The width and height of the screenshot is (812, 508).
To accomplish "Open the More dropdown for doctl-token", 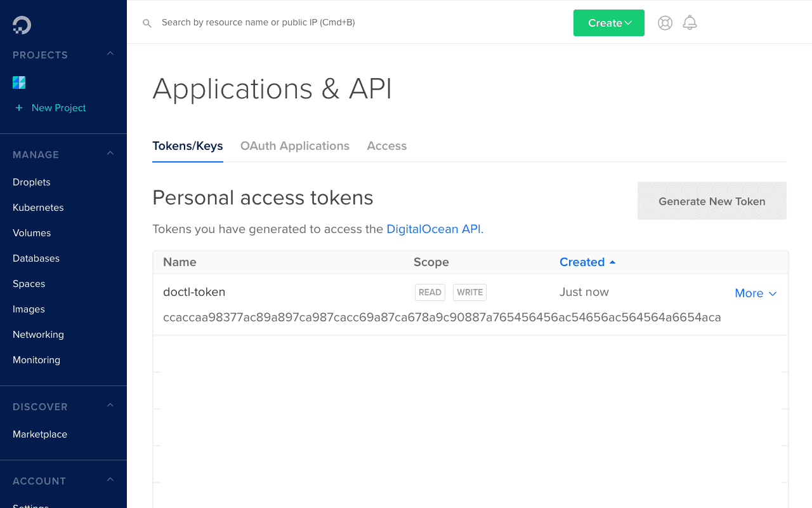I will (x=756, y=293).
